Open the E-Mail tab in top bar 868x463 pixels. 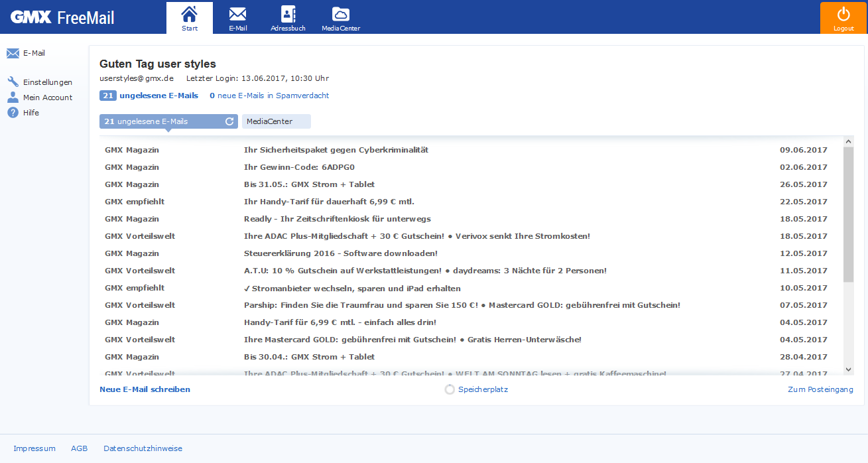pos(238,18)
